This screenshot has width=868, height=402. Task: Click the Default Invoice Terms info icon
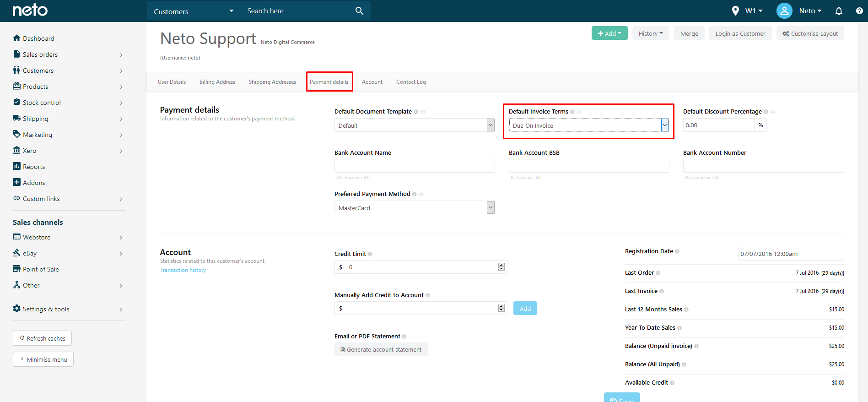coord(572,112)
